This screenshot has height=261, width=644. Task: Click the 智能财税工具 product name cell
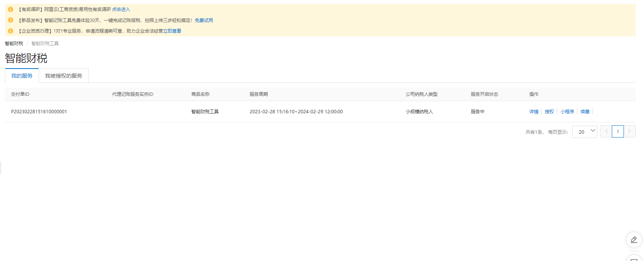(205, 112)
